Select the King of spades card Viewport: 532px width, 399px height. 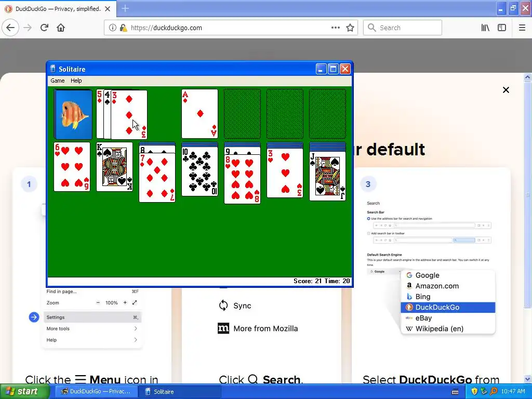(115, 167)
